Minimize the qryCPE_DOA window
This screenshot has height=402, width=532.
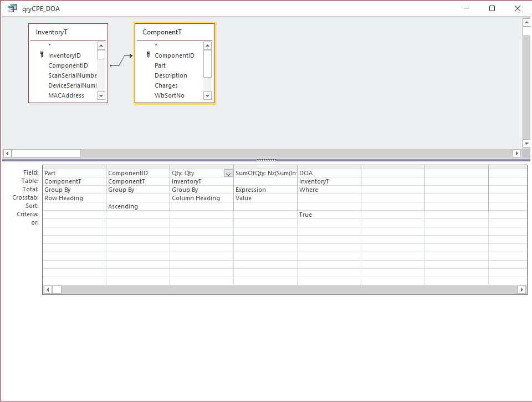coord(467,8)
